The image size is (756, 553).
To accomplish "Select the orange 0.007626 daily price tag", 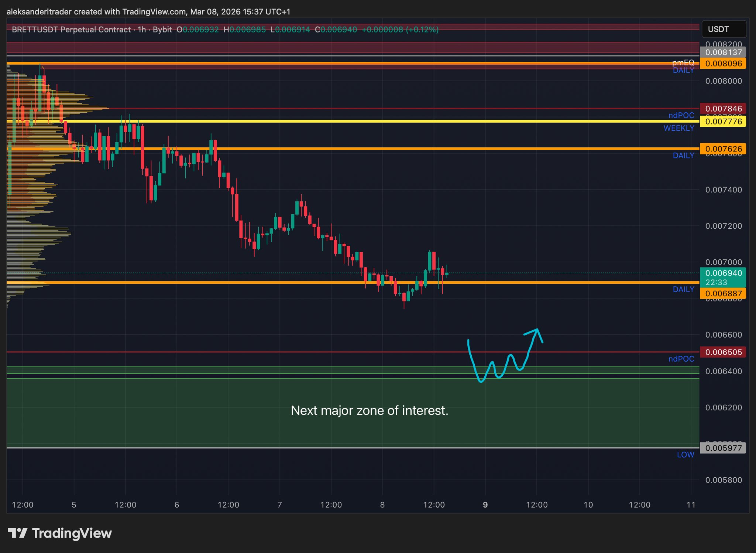I will coord(723,149).
